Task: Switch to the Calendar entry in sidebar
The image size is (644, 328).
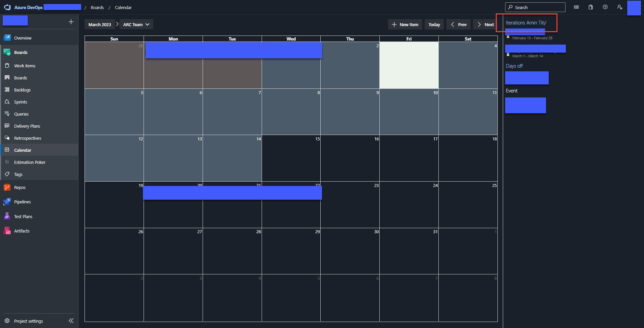Action: [22, 150]
